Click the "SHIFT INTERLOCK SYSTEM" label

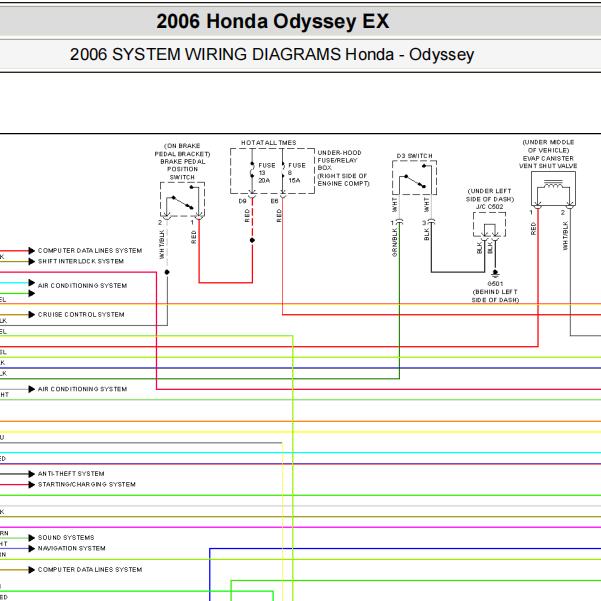click(x=81, y=261)
